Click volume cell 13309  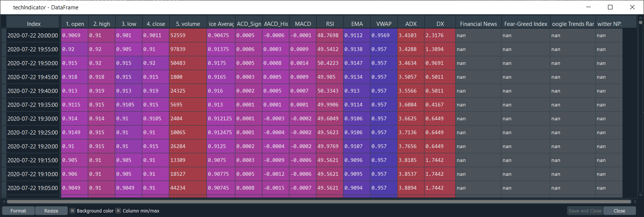coord(188,160)
